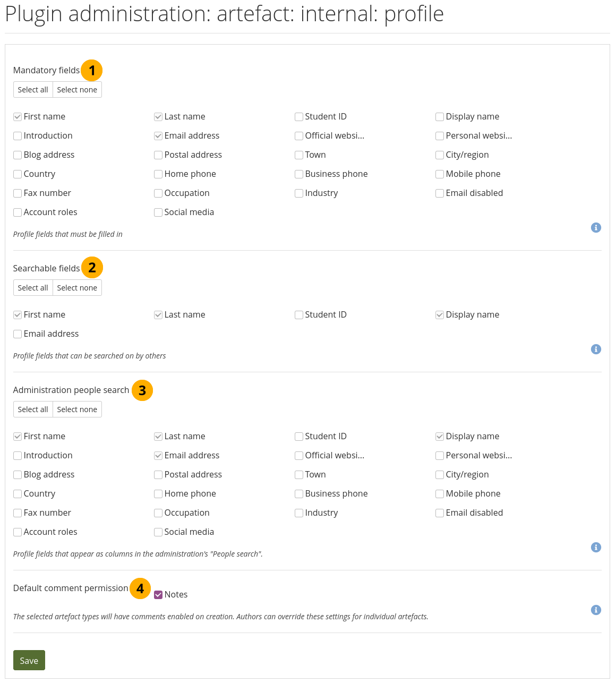Image resolution: width=616 pixels, height=683 pixels.
Task: Click the info icon for Mandatory fields
Action: pos(596,228)
